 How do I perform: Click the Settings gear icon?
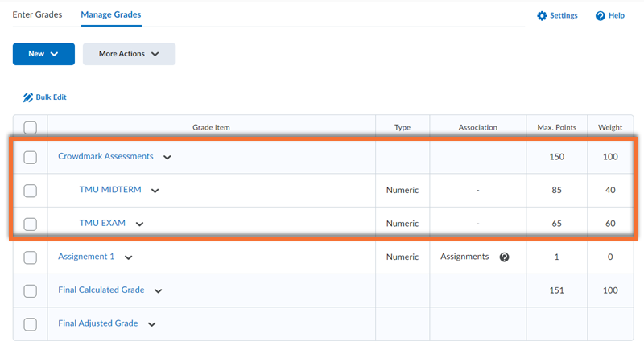(542, 15)
